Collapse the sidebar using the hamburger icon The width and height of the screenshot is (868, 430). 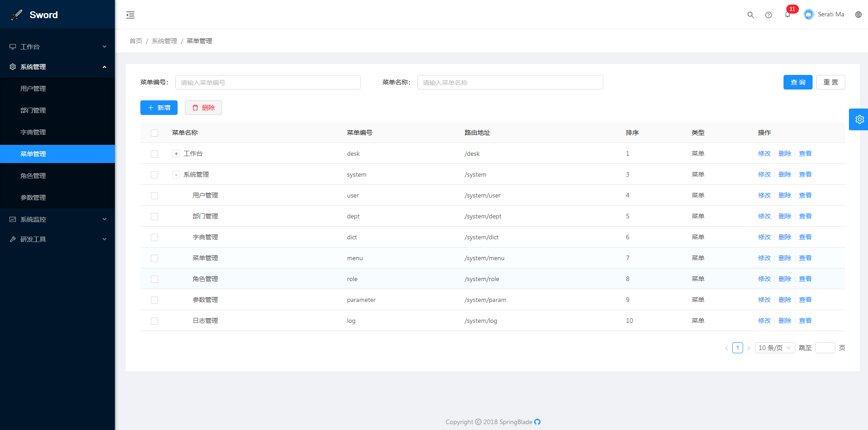pos(130,15)
